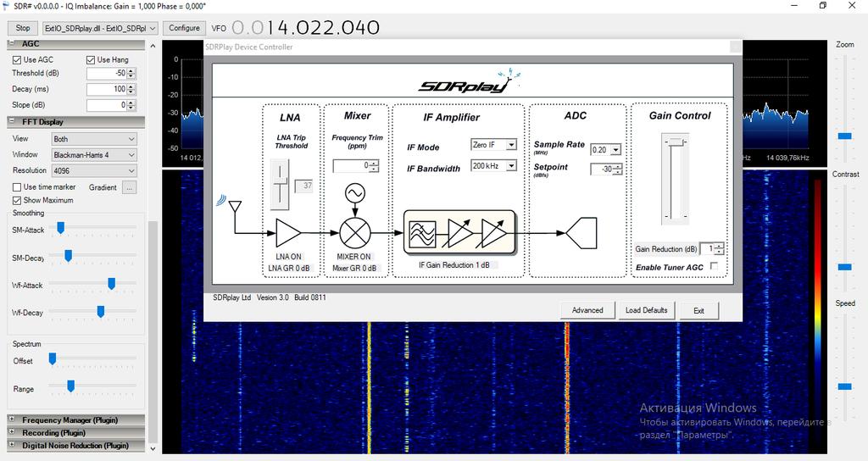The width and height of the screenshot is (868, 461).
Task: Toggle the Use Hang checkbox
Action: pyautogui.click(x=91, y=60)
